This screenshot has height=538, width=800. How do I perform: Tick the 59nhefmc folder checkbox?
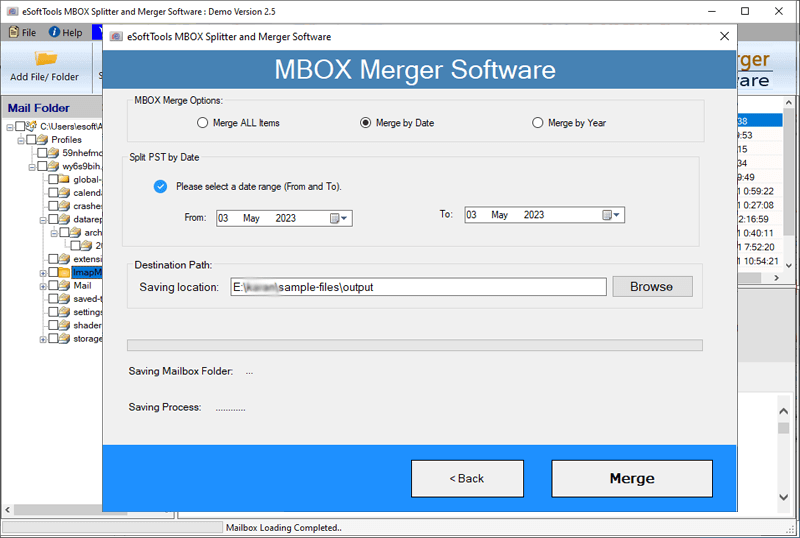(x=42, y=153)
